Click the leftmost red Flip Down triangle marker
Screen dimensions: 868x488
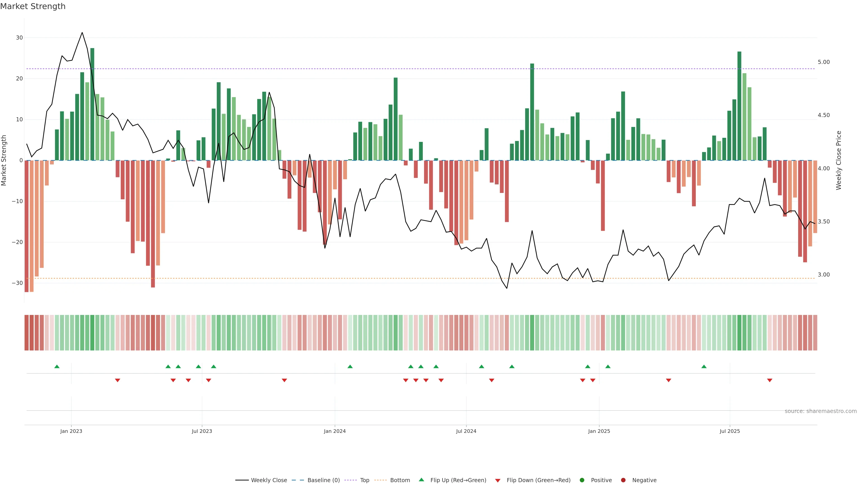tap(118, 380)
